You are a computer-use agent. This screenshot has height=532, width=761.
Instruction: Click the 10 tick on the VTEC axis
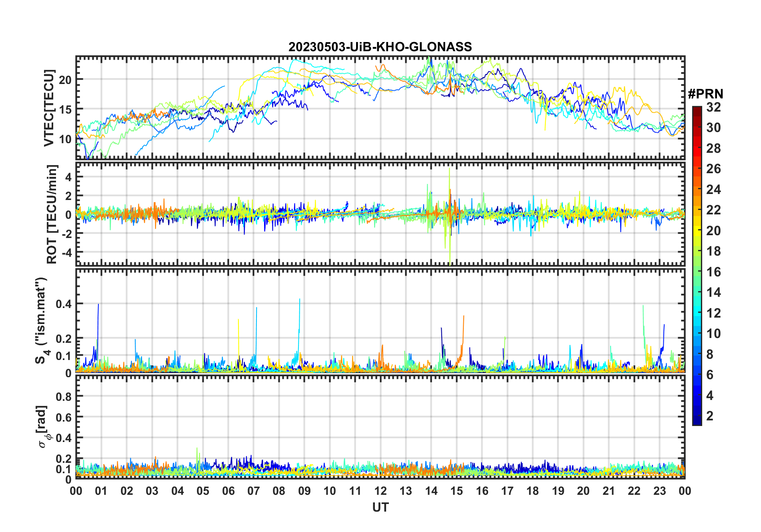click(65, 139)
